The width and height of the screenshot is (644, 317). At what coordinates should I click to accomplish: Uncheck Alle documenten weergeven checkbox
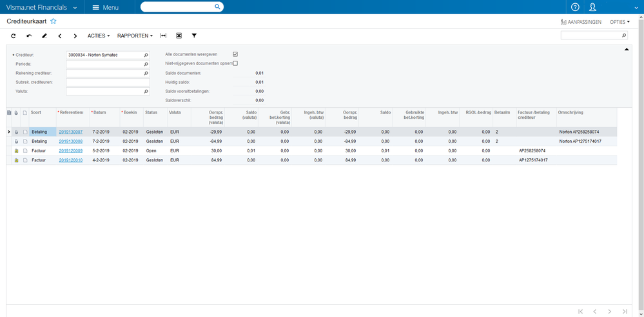click(235, 54)
